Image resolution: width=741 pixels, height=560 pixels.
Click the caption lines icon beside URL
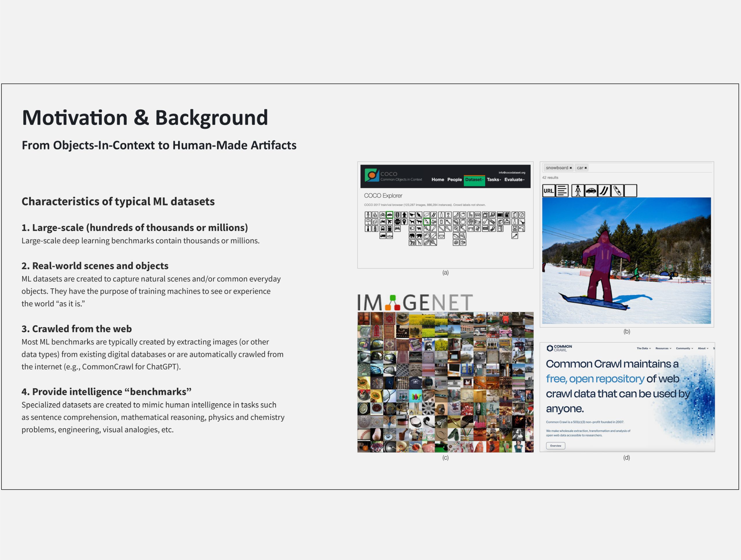click(562, 191)
